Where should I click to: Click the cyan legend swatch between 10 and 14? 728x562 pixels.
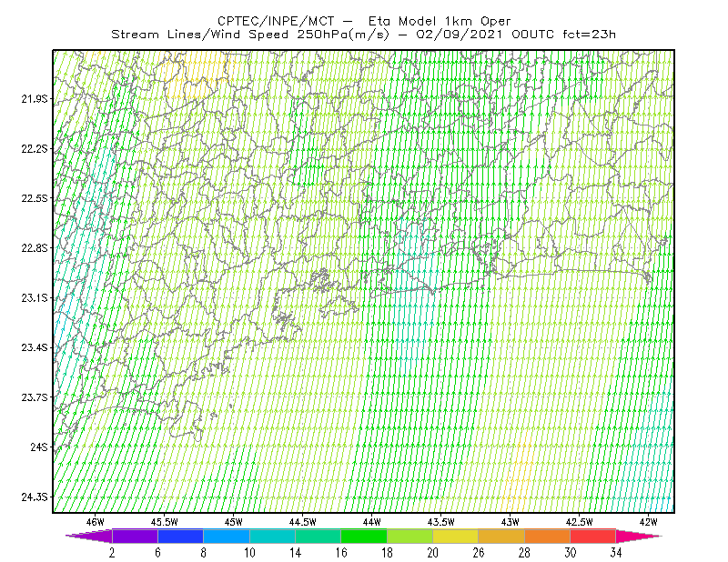tap(272, 536)
